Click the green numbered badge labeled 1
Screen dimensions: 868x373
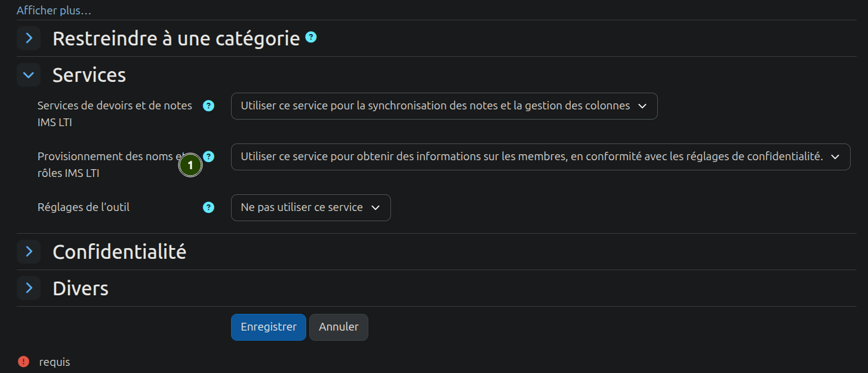point(190,165)
